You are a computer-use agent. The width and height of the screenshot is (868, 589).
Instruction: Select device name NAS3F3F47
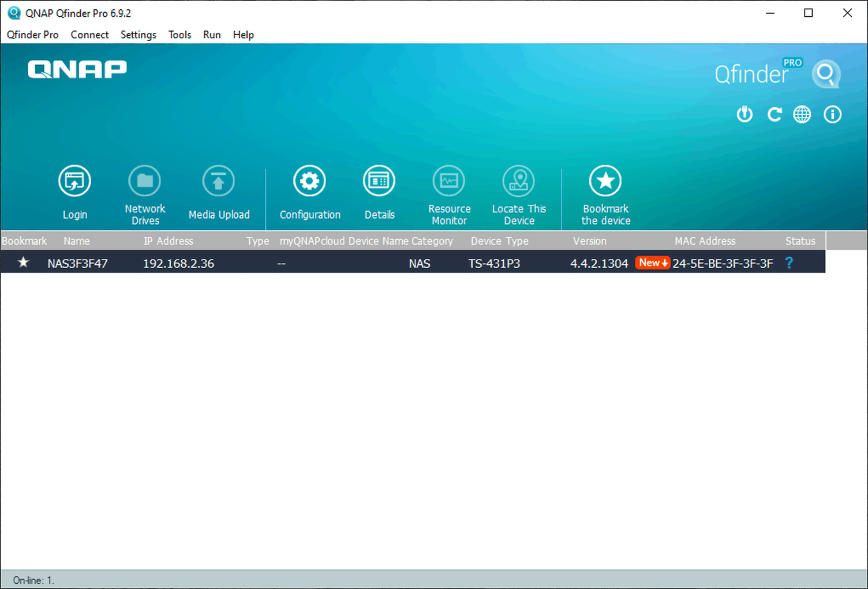(x=77, y=263)
